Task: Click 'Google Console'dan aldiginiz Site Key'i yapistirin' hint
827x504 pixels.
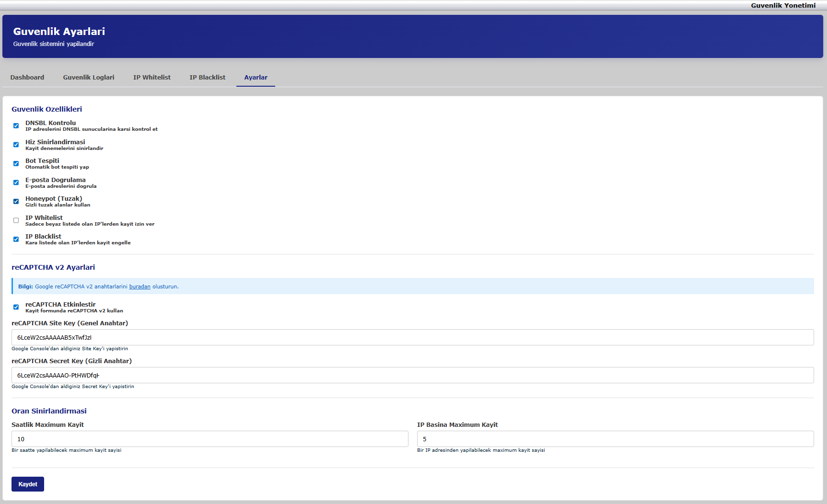Action: (x=70, y=349)
